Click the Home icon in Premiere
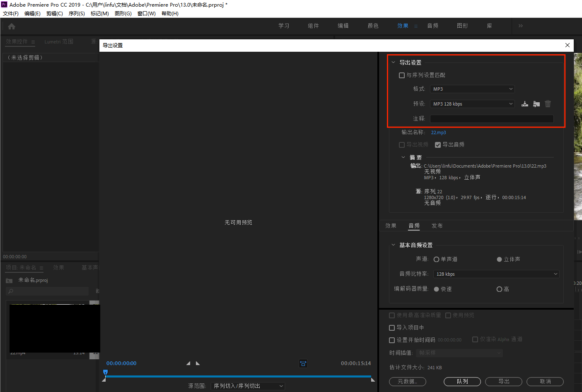 pos(12,26)
